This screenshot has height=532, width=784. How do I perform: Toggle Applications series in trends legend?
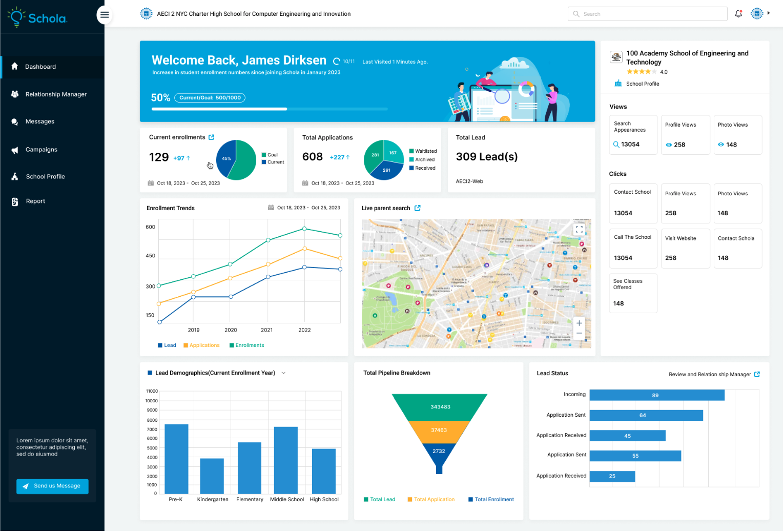pyautogui.click(x=201, y=345)
